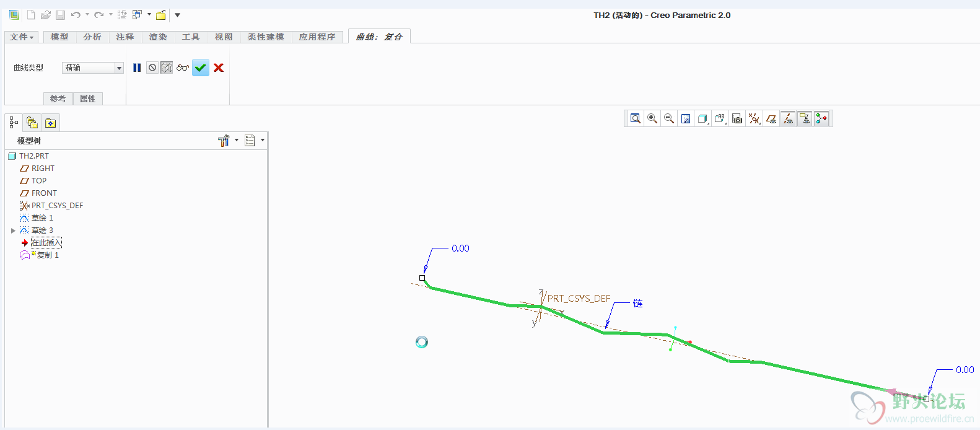Switch to the 柔性建模 ribbon tab
Image resolution: width=980 pixels, height=430 pixels.
pos(266,37)
